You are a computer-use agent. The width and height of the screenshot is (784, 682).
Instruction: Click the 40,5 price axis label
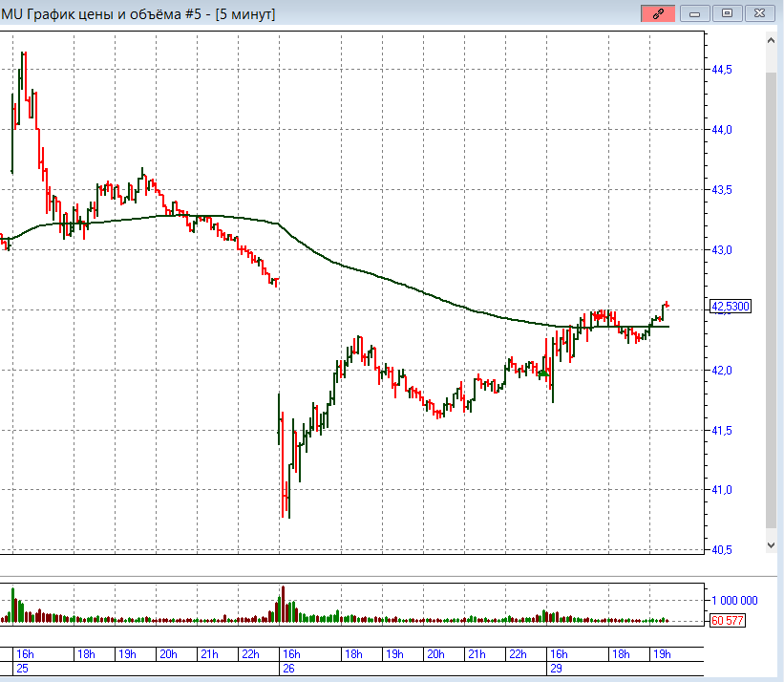click(722, 550)
